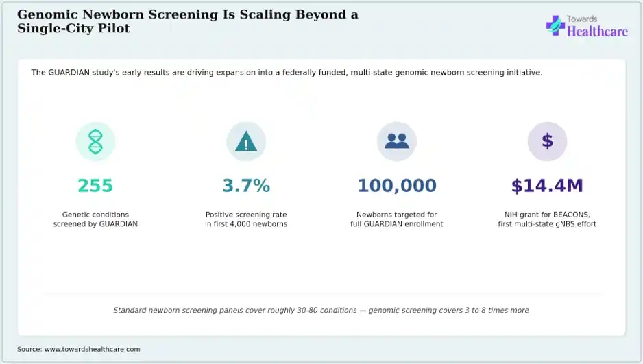643x364 pixels.
Task: Click 'NIH grant for BEACONS' caption
Action: pos(547,219)
